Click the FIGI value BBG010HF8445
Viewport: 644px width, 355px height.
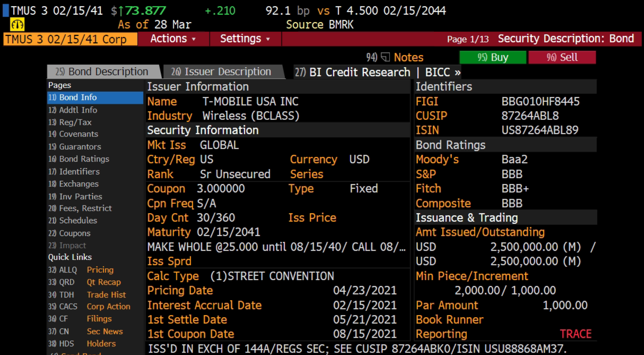[540, 101]
